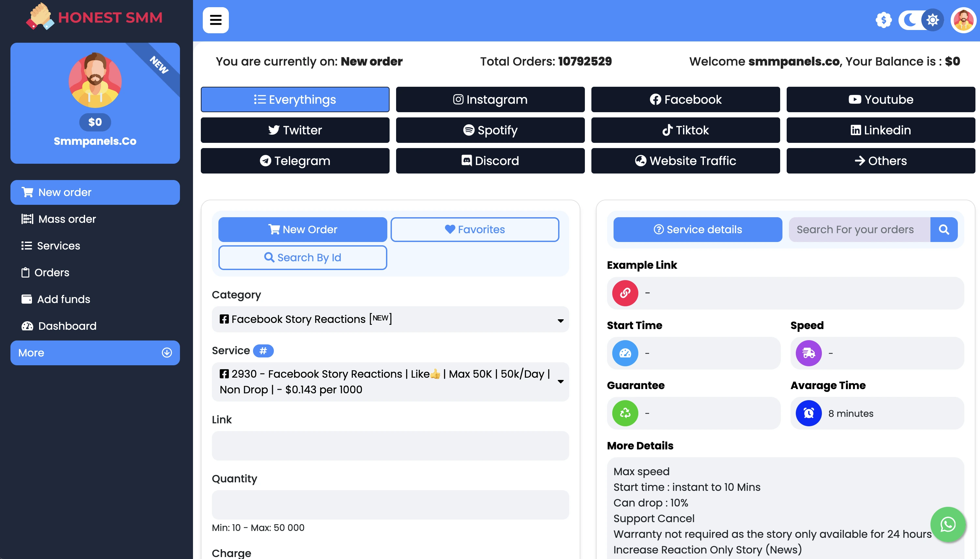Screen dimensions: 980x559
Task: Click the red Example Link chain icon
Action: click(x=625, y=293)
